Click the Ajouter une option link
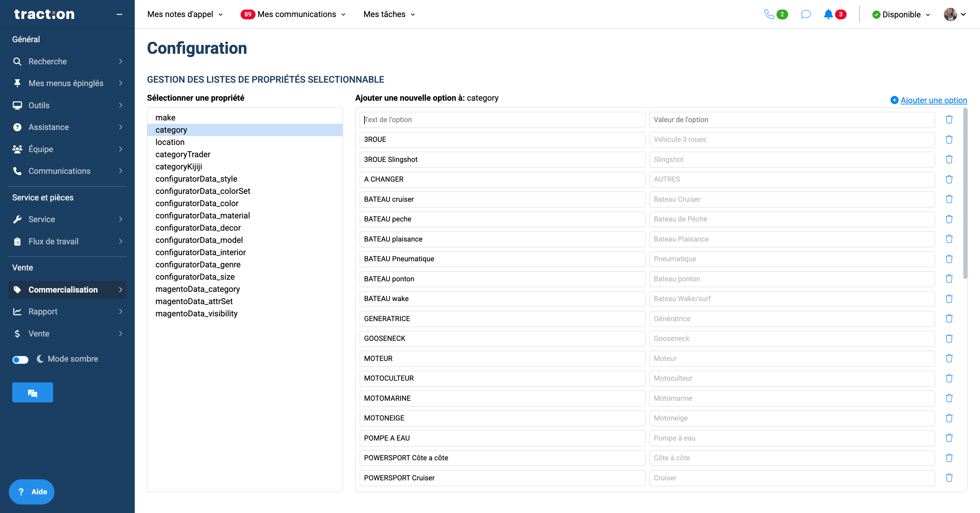This screenshot has height=513, width=980. pos(934,100)
